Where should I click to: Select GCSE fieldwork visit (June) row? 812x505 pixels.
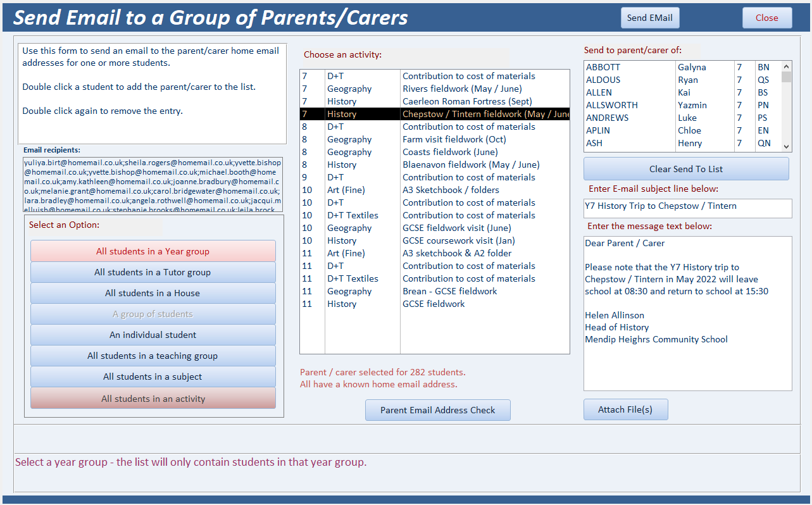tap(435, 228)
